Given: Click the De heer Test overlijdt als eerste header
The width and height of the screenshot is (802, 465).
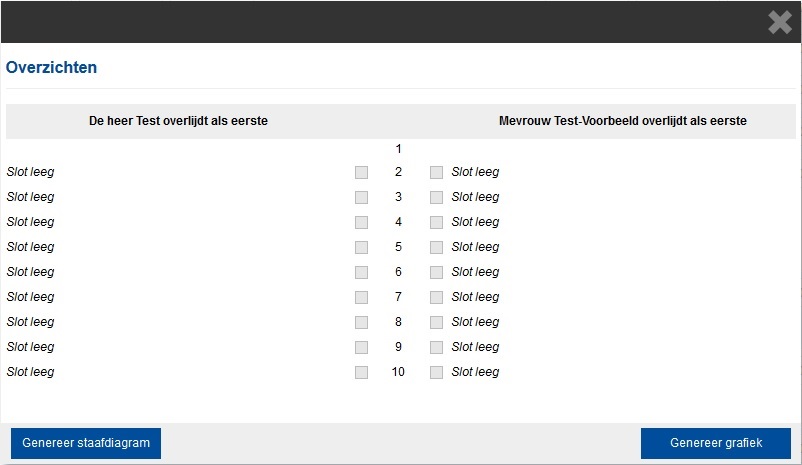Looking at the screenshot, I should click(x=178, y=121).
